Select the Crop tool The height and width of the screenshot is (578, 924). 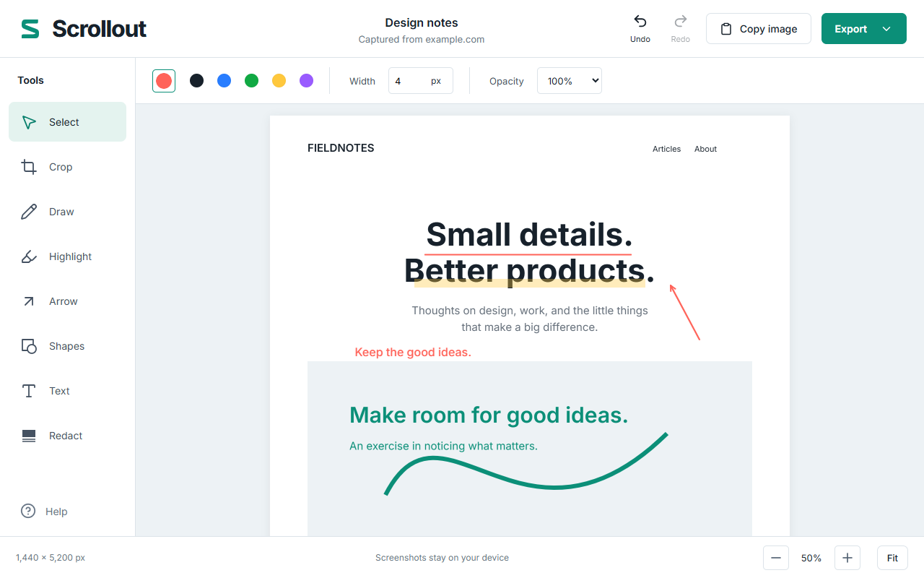click(67, 167)
